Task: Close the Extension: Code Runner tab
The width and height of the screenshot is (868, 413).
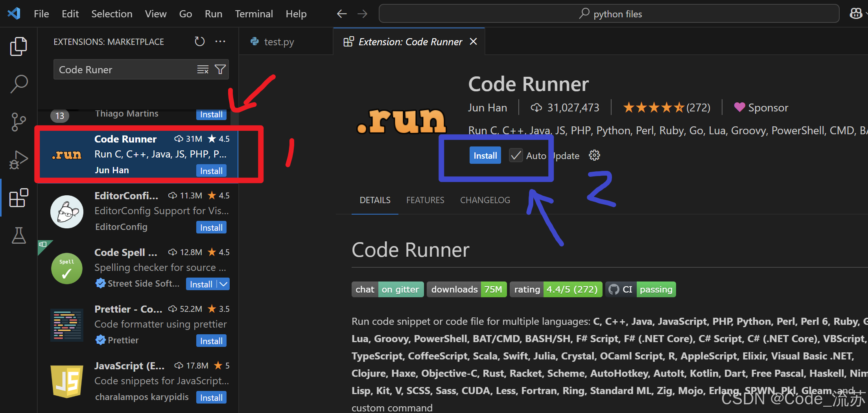Action: pyautogui.click(x=474, y=41)
